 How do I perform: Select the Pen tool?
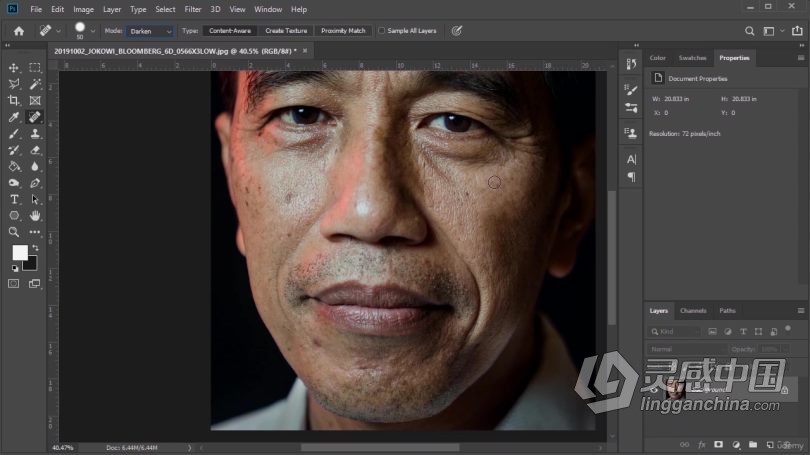tap(35, 183)
